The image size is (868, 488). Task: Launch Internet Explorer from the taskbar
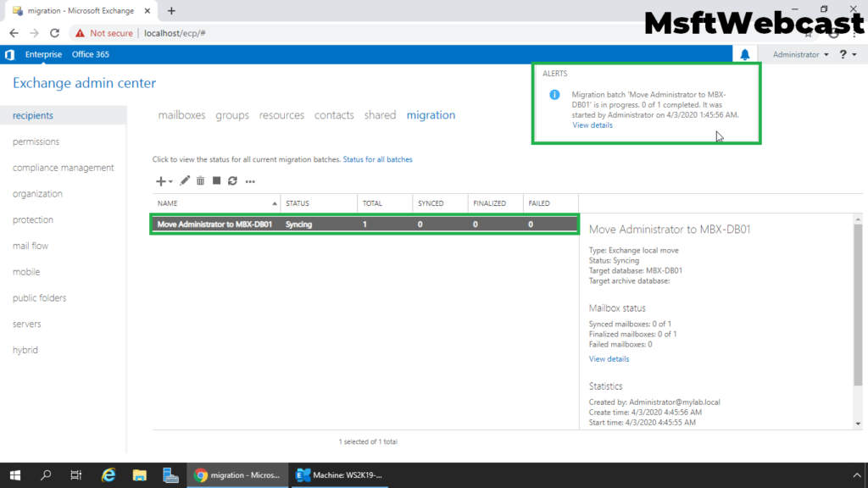(108, 475)
